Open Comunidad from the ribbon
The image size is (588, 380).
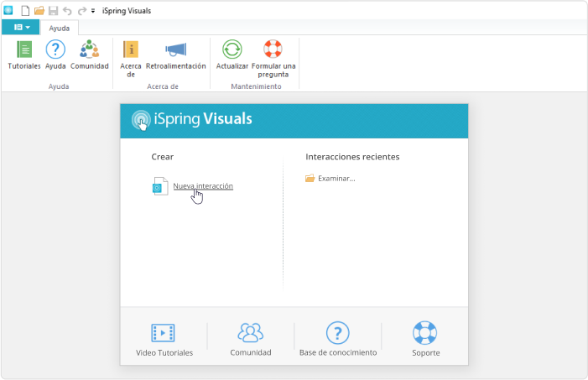pos(89,55)
